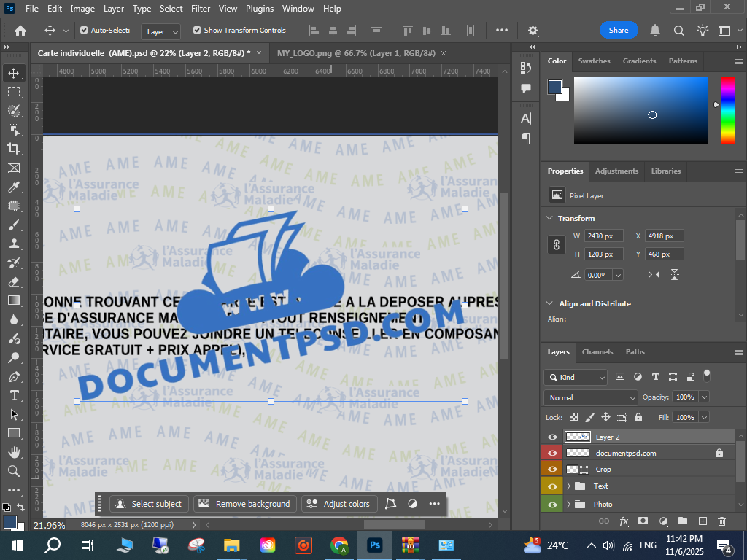Switch to the Channels tab
Image resolution: width=747 pixels, height=560 pixels.
click(x=597, y=351)
